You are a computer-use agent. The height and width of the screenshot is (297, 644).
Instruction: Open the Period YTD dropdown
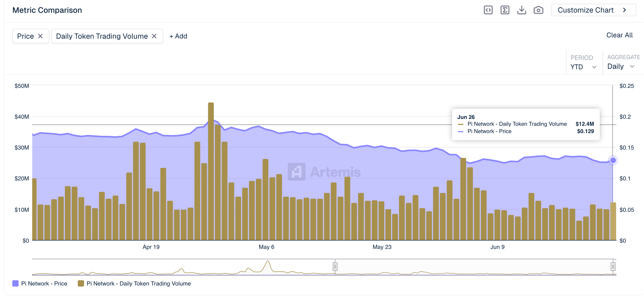584,67
